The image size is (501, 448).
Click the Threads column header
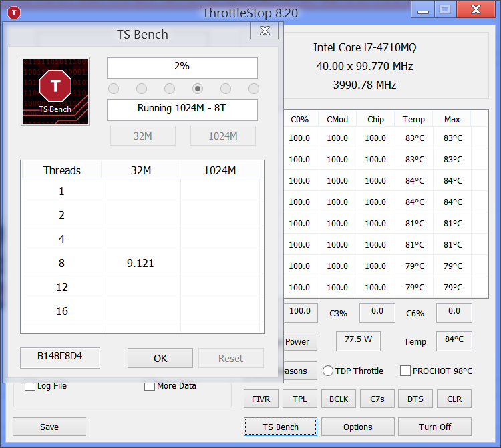point(62,170)
